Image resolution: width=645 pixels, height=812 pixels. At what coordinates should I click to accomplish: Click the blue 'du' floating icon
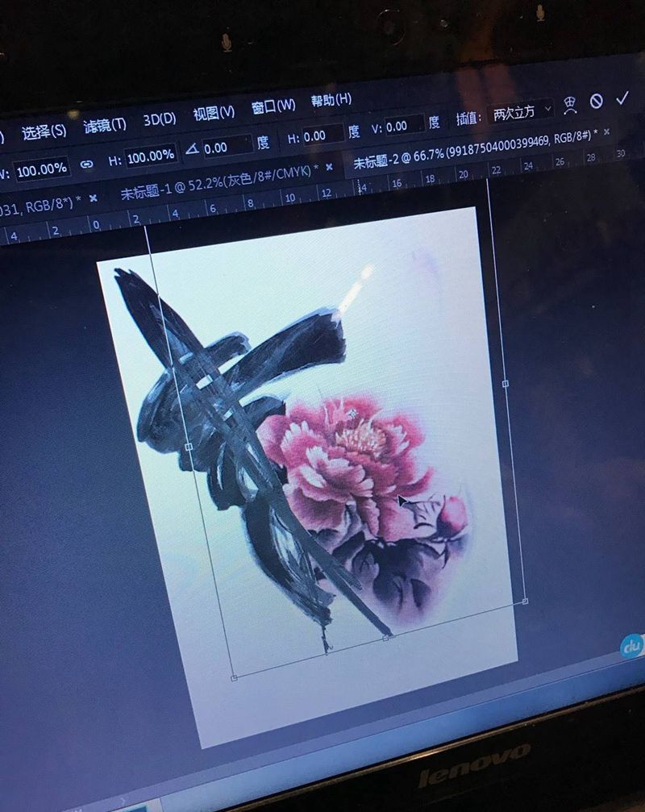[631, 647]
